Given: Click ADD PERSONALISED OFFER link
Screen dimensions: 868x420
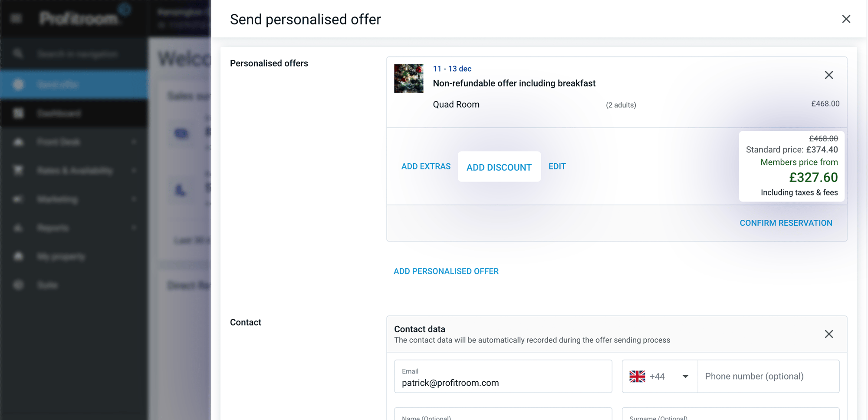Looking at the screenshot, I should 446,271.
